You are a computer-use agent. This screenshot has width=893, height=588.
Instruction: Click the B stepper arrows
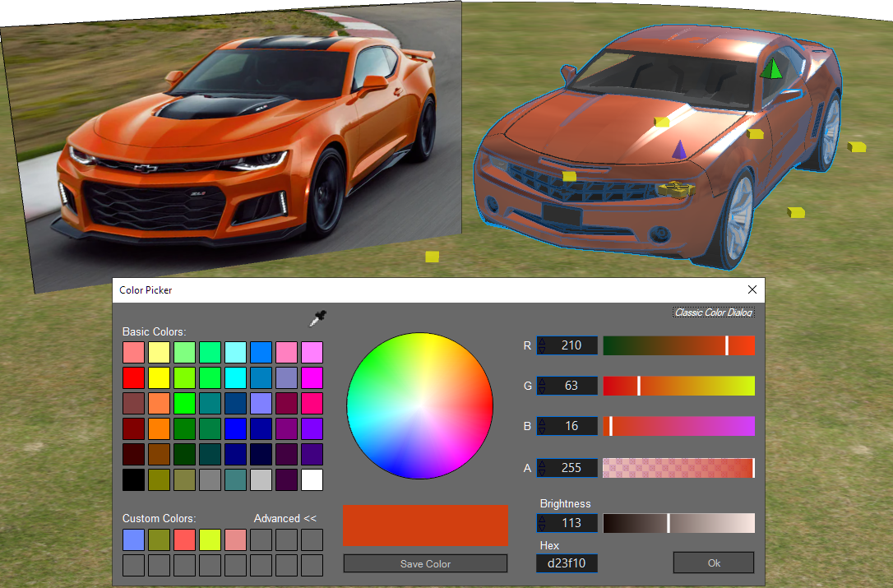click(x=542, y=426)
